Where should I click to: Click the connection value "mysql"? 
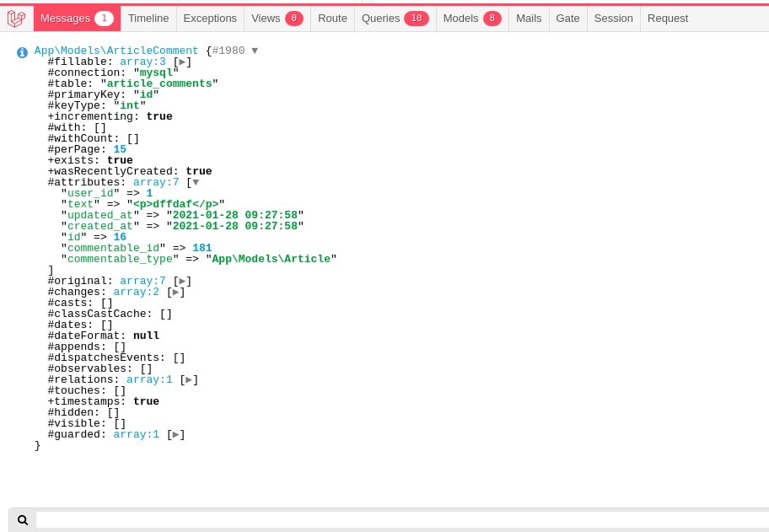click(156, 73)
